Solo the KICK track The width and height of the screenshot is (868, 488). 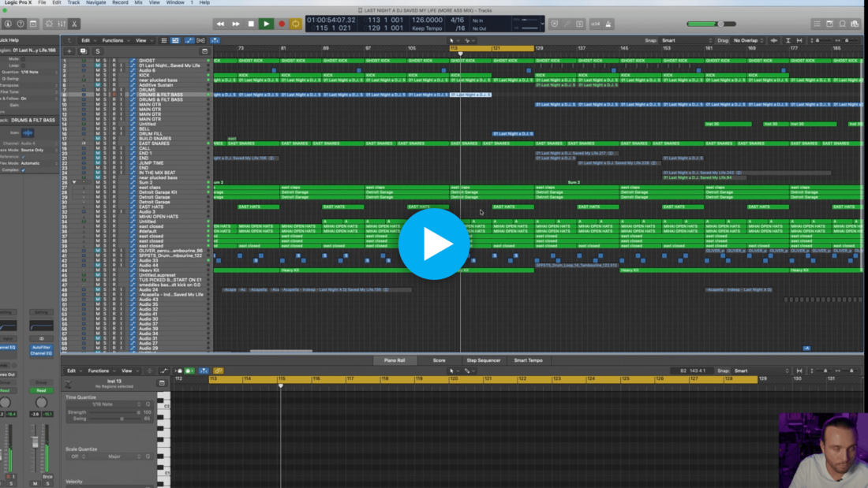coord(105,75)
